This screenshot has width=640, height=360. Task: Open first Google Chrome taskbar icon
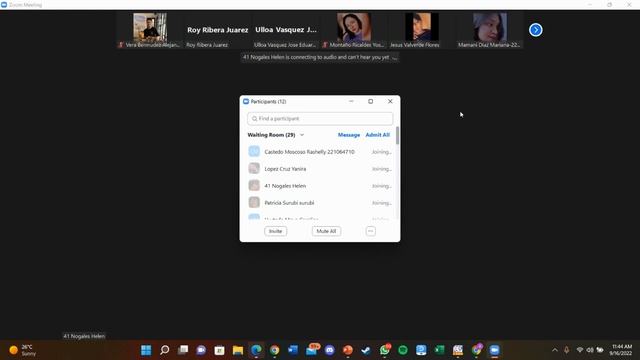tap(275, 350)
